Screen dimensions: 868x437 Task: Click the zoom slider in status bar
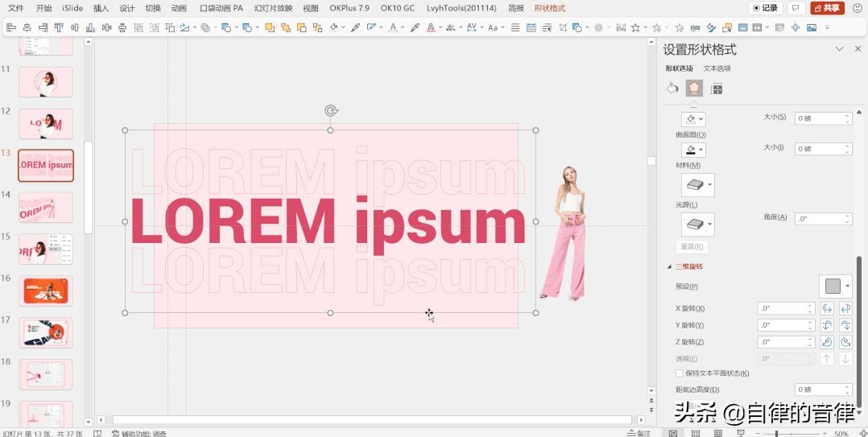[x=792, y=434]
